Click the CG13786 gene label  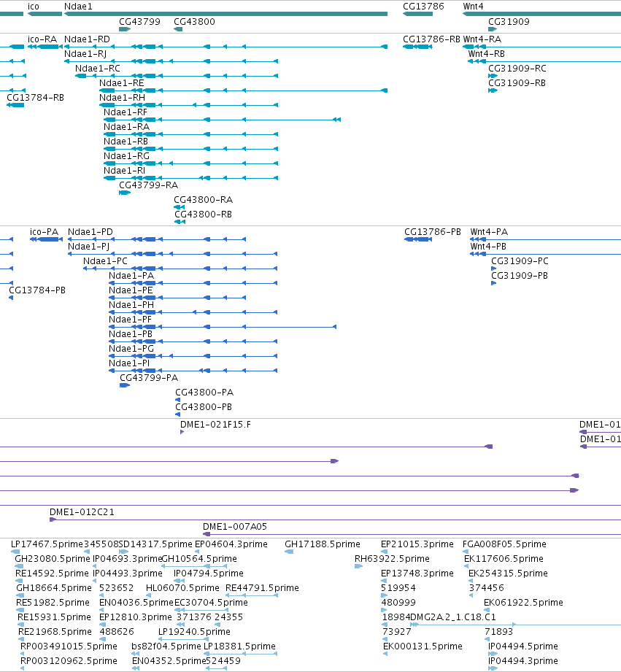[x=423, y=7]
